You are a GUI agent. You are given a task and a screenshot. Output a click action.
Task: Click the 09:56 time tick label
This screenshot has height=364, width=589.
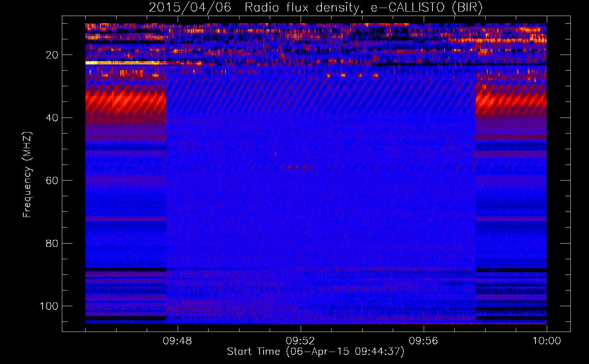423,341
